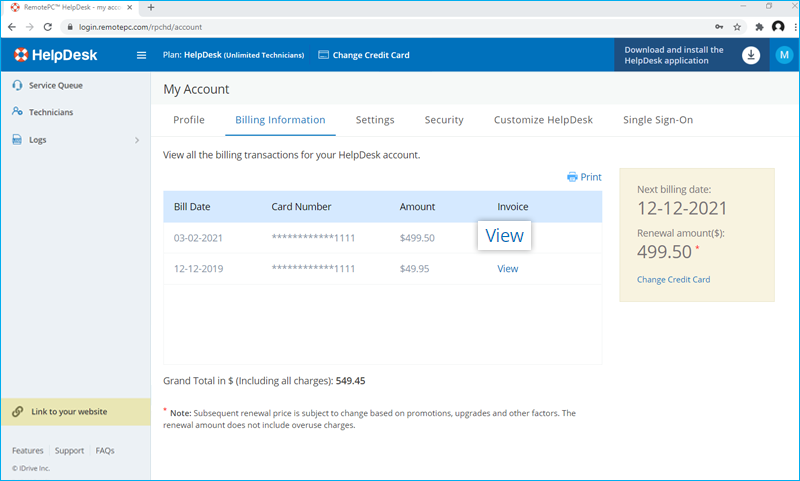Open the user profile avatar M

point(783,55)
